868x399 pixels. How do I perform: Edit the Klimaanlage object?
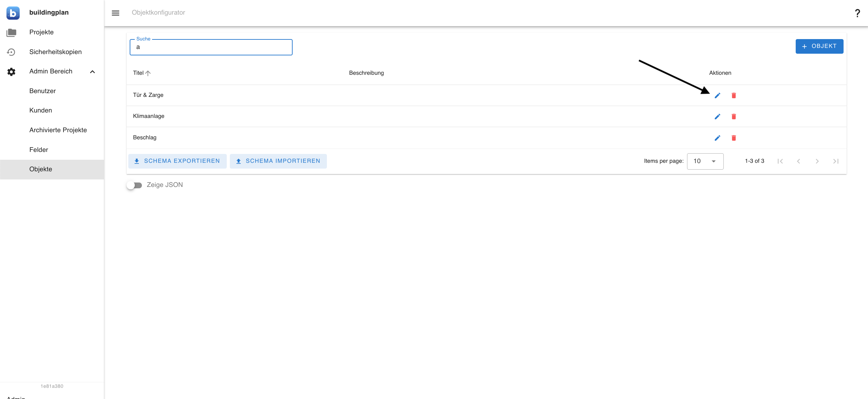[717, 117]
